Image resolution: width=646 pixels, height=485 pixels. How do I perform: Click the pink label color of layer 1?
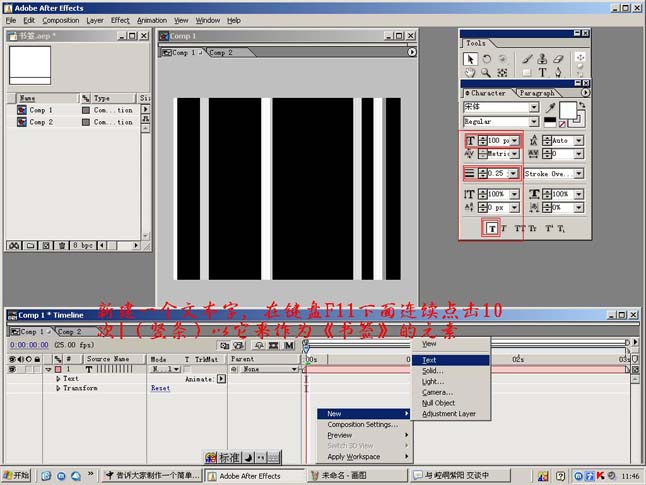coord(58,369)
